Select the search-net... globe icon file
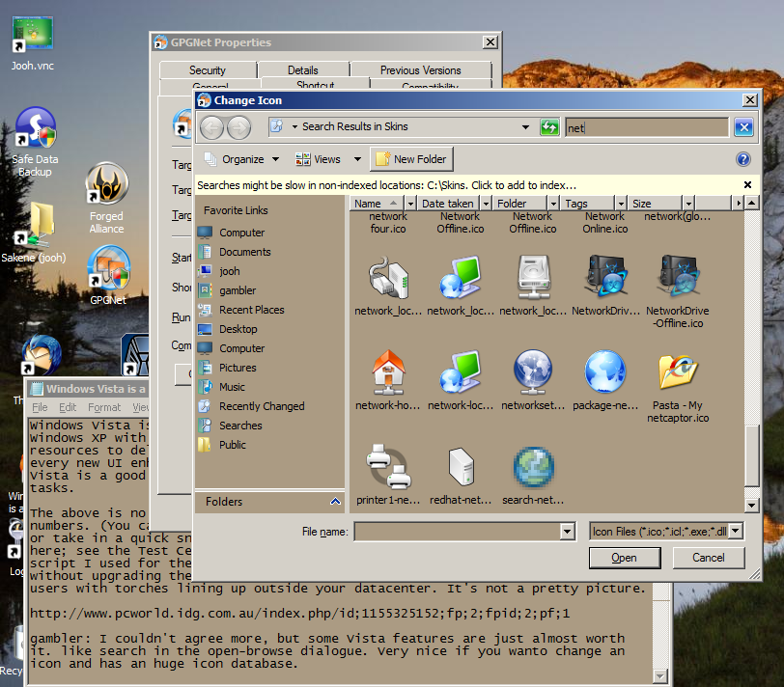 click(533, 475)
